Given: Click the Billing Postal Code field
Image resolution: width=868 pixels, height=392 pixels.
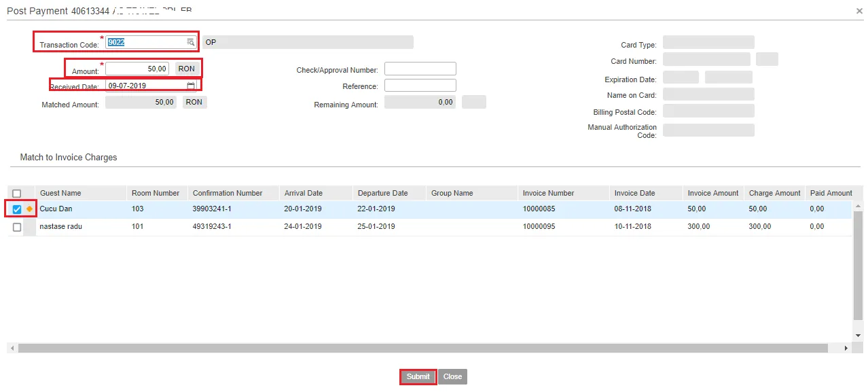Looking at the screenshot, I should click(x=708, y=111).
